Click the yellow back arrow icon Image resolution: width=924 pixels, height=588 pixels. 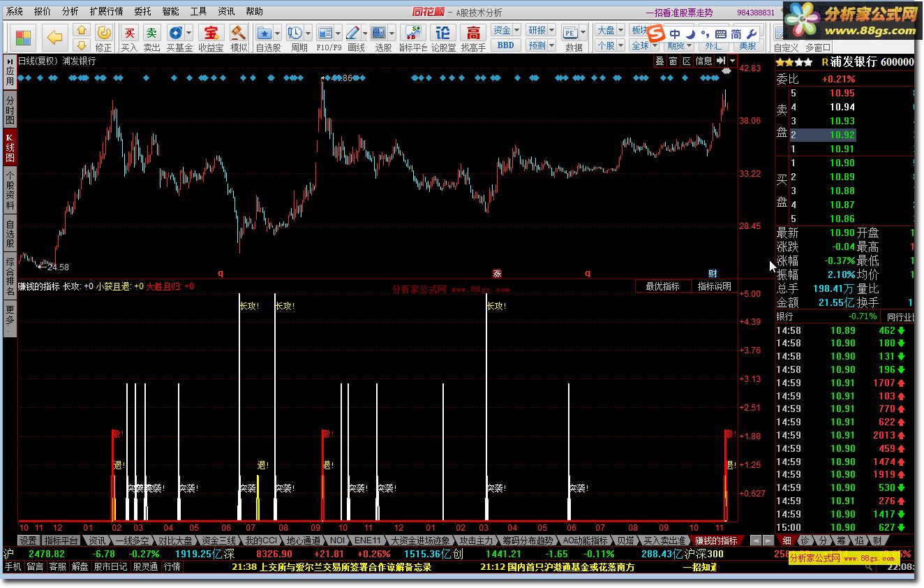click(54, 38)
